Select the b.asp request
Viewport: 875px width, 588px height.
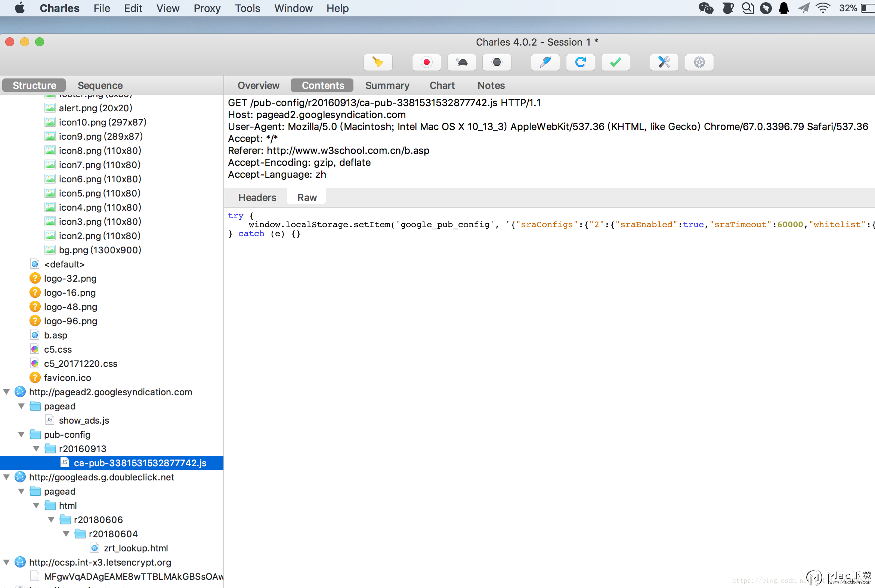pos(56,335)
